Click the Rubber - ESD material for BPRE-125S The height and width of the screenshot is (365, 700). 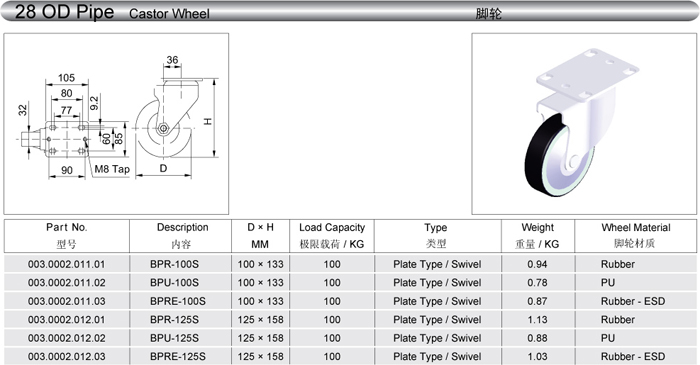tap(633, 357)
